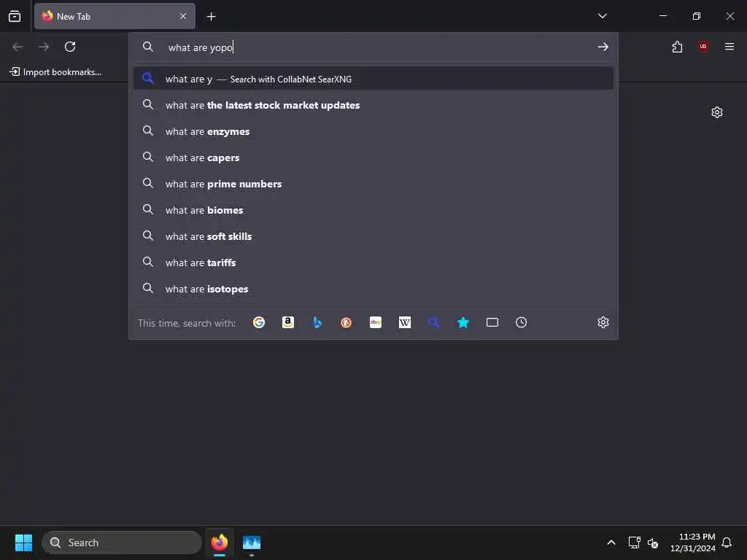Choose suggestion 'what are biomes'
The width and height of the screenshot is (747, 560).
[373, 210]
